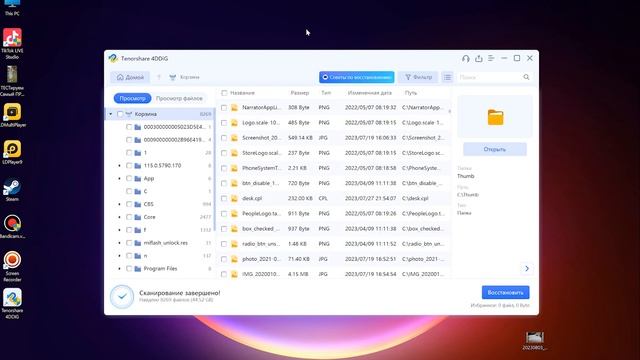Click the folder preview thumbnail

(x=495, y=117)
